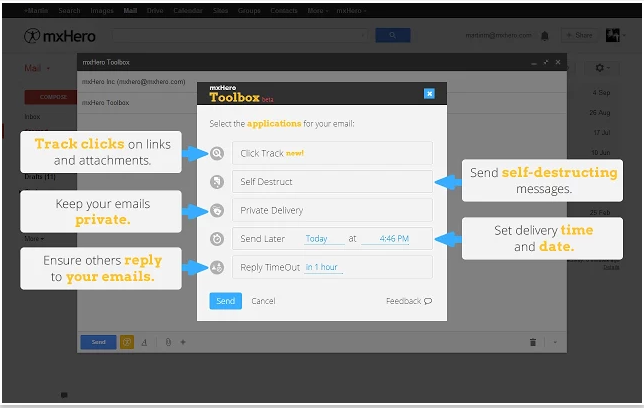Click the notifications bell icon
Screen dimensions: 644x408
[x=545, y=36]
